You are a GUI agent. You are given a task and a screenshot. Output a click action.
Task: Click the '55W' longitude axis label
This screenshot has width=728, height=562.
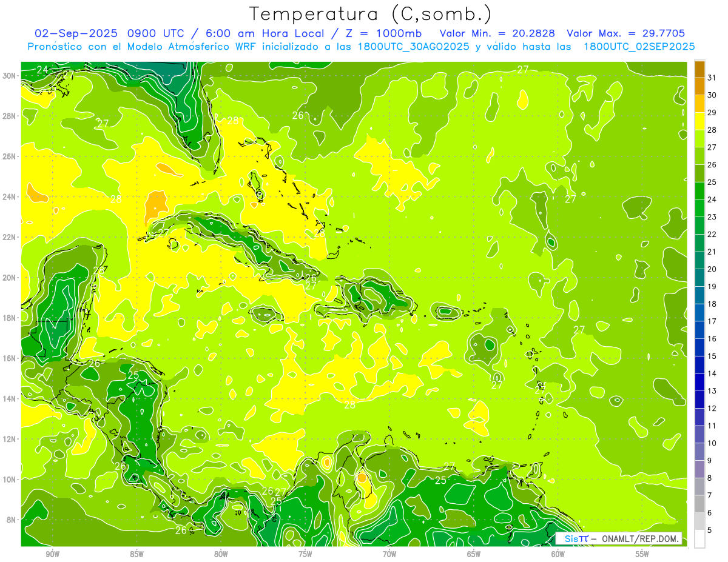(x=642, y=554)
